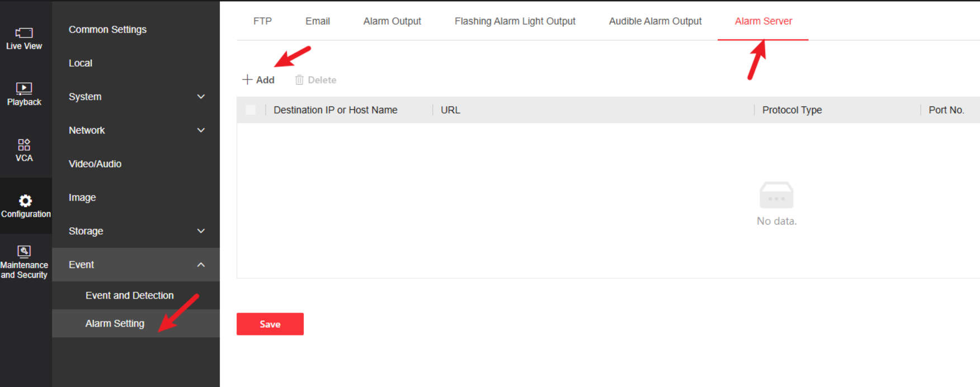Open the Video/Audio settings
This screenshot has width=980, height=387.
tap(95, 164)
